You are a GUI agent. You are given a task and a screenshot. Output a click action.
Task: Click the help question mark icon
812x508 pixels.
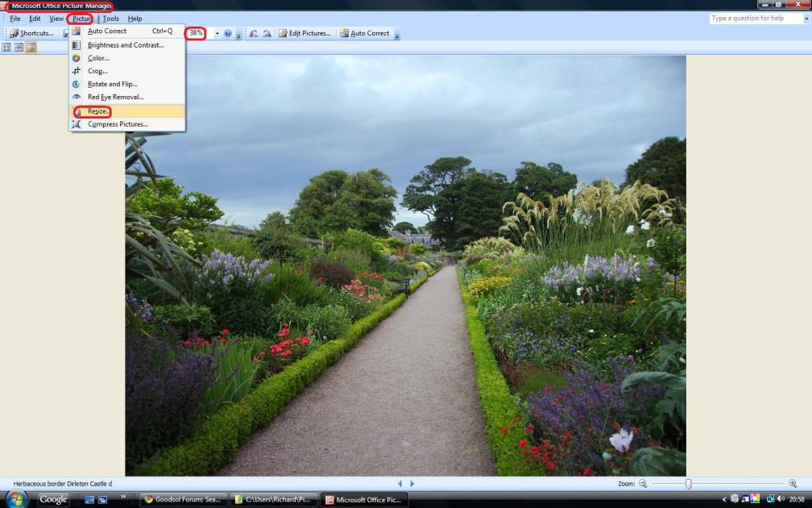coord(228,33)
